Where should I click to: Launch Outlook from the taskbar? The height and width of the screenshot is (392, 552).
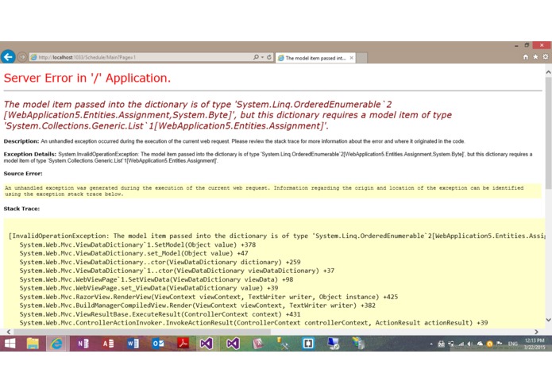(158, 344)
